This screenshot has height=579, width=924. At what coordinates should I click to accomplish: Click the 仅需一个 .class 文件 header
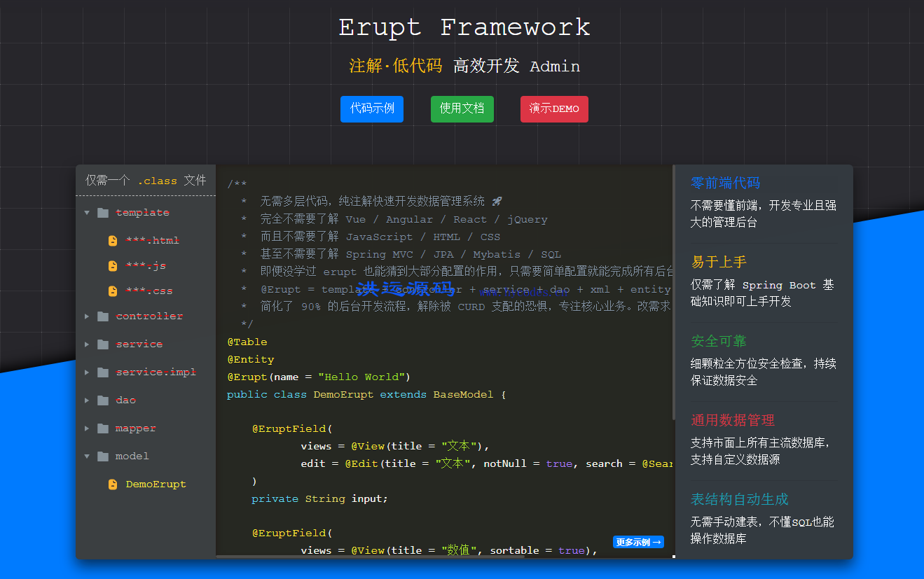(x=146, y=180)
